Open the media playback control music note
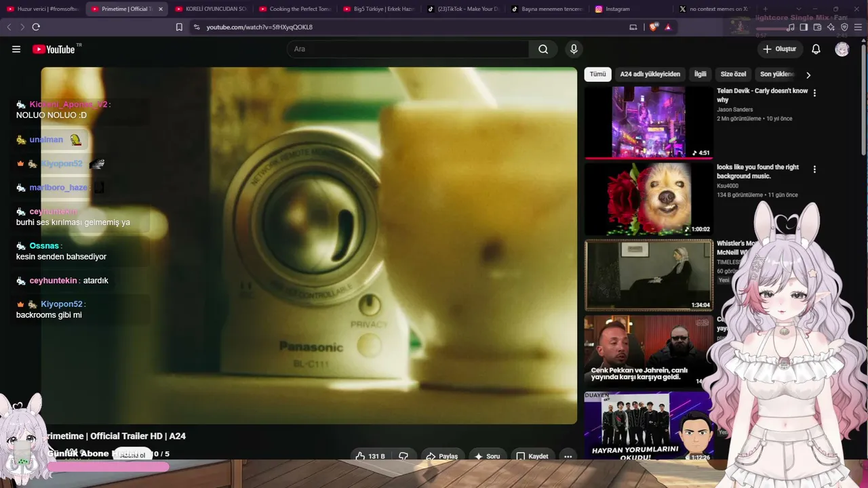 point(791,27)
